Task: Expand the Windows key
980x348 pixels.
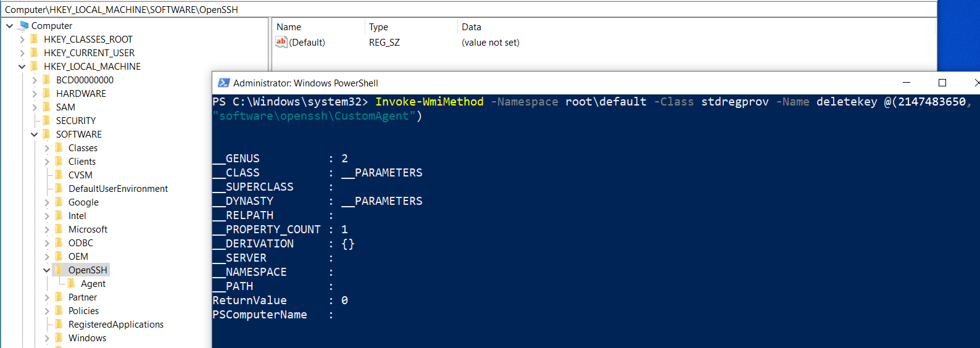Action: 47,338
